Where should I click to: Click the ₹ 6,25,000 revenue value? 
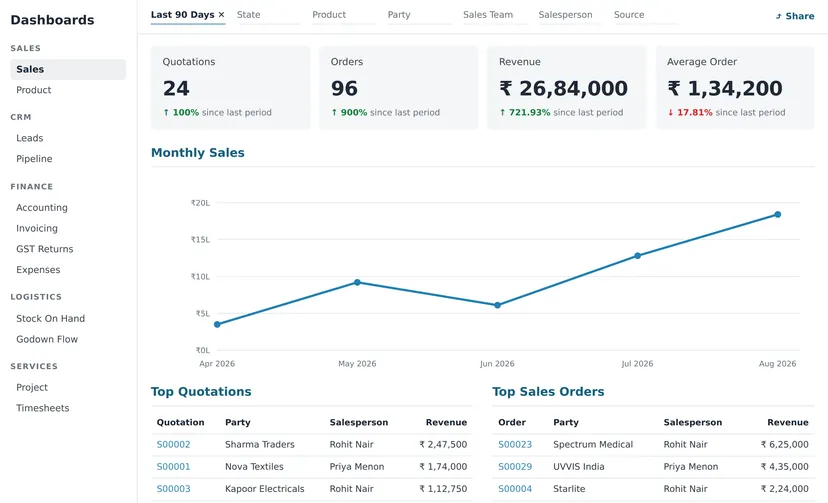tap(785, 444)
